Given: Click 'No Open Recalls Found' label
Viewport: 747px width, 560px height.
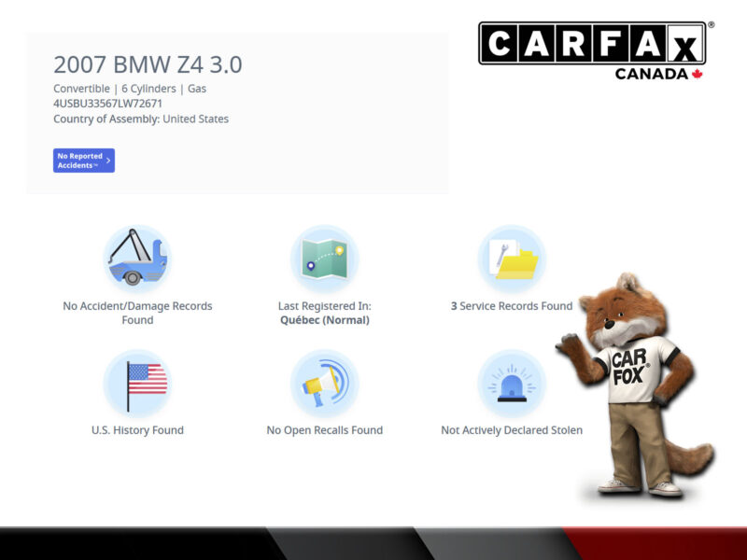Looking at the screenshot, I should tap(324, 430).
